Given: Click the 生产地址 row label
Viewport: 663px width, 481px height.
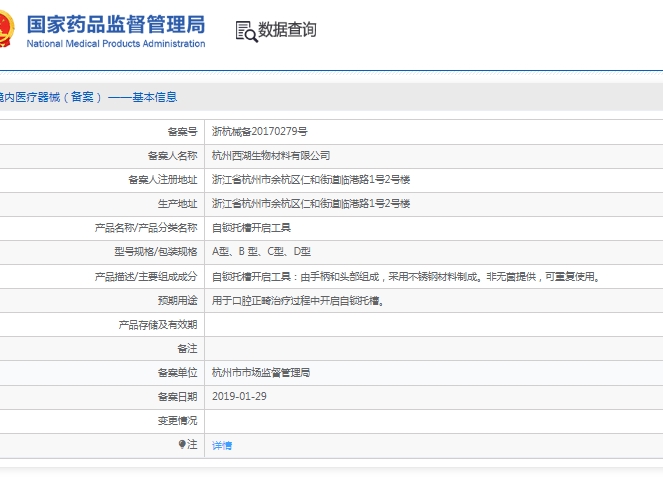Looking at the screenshot, I should click(x=178, y=204).
